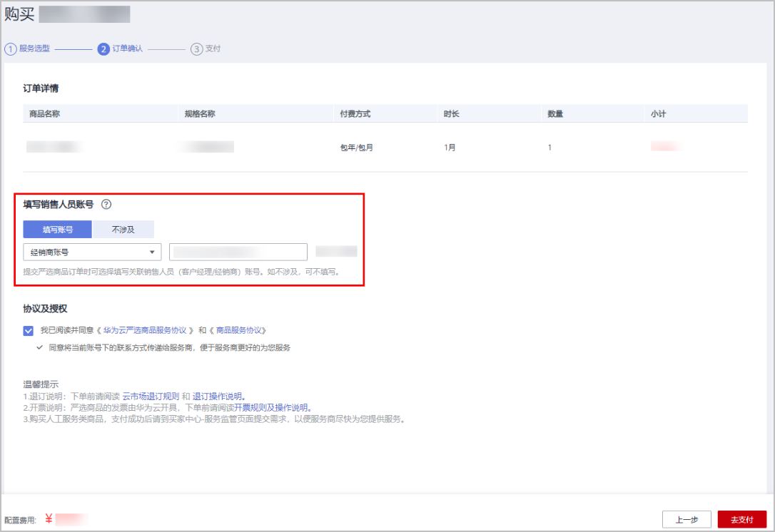Viewport: 775px width, 532px height.
Task: Open 华为云严选商品服务协议 link
Action: pyautogui.click(x=145, y=330)
